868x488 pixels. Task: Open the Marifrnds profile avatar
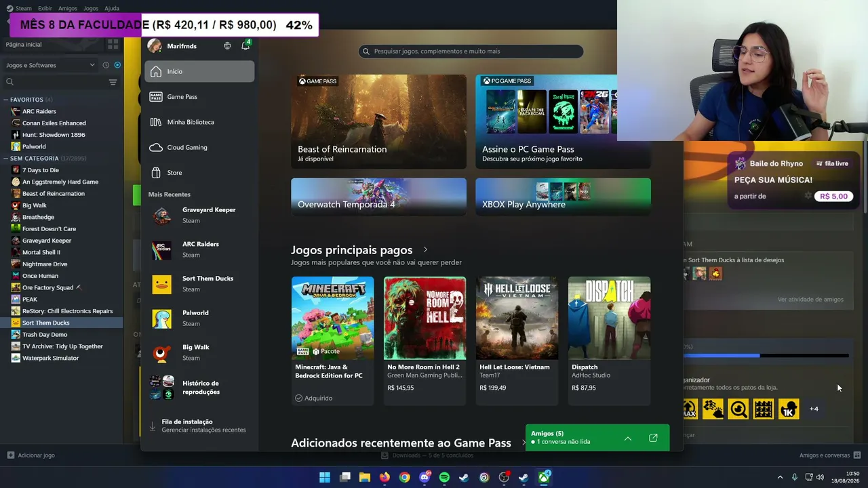coord(155,45)
